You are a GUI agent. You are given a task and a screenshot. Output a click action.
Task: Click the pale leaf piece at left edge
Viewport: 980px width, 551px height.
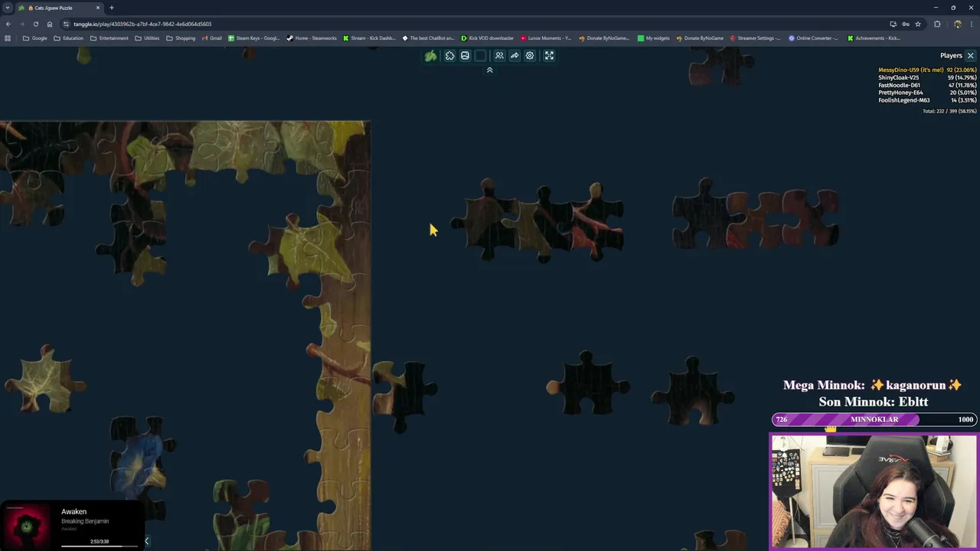coord(44,379)
